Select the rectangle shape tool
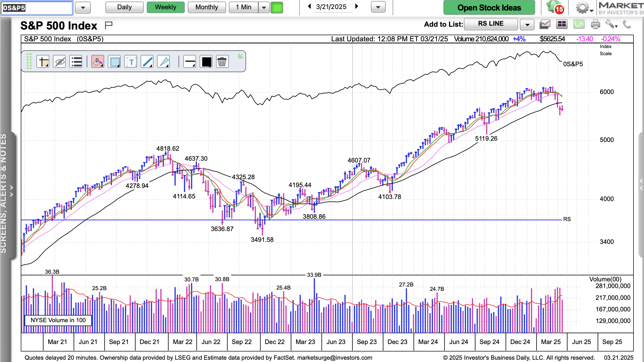Image resolution: width=644 pixels, height=362 pixels. click(x=114, y=62)
